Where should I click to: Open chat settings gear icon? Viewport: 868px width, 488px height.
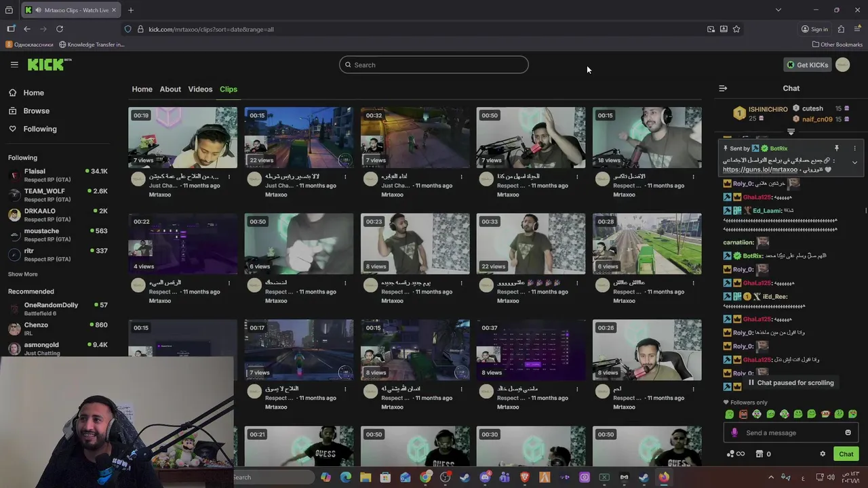point(823,454)
